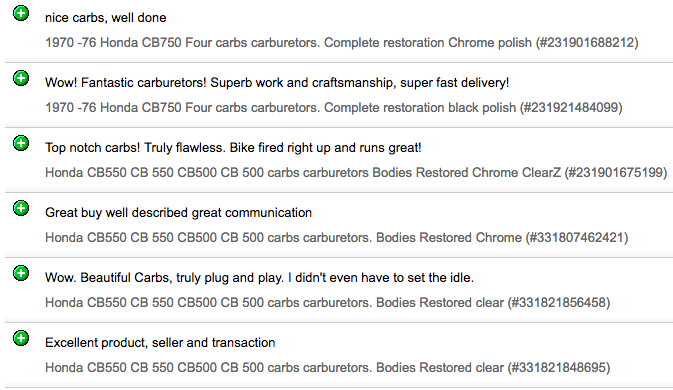The image size is (673, 390).
Task: Click the item number (#331821848695) text
Action: (x=558, y=367)
